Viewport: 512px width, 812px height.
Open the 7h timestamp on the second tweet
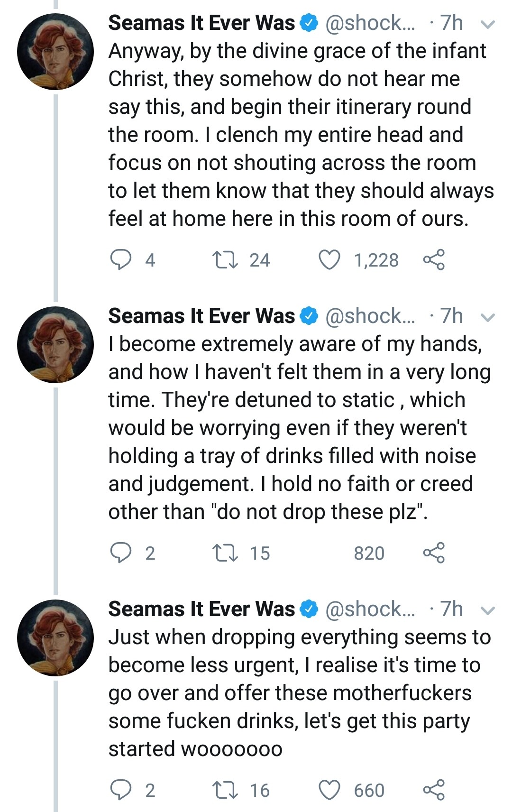point(451,316)
